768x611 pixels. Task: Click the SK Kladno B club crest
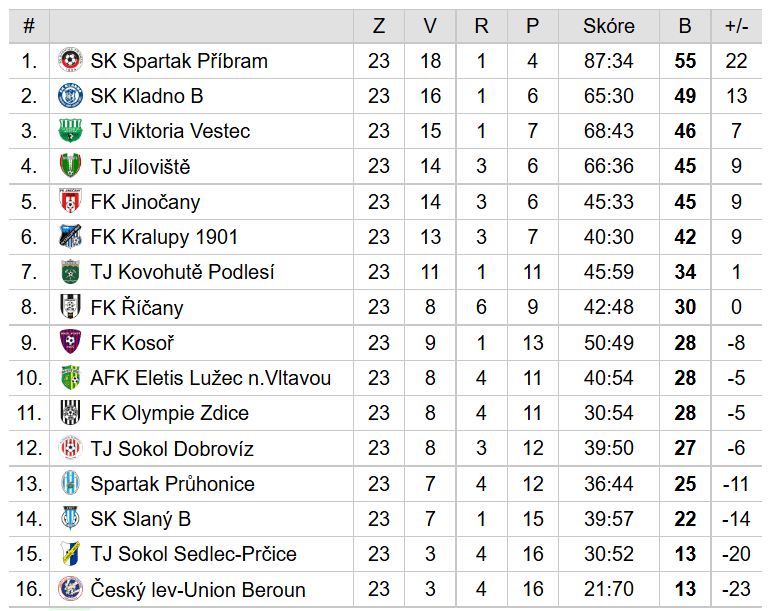[70, 96]
